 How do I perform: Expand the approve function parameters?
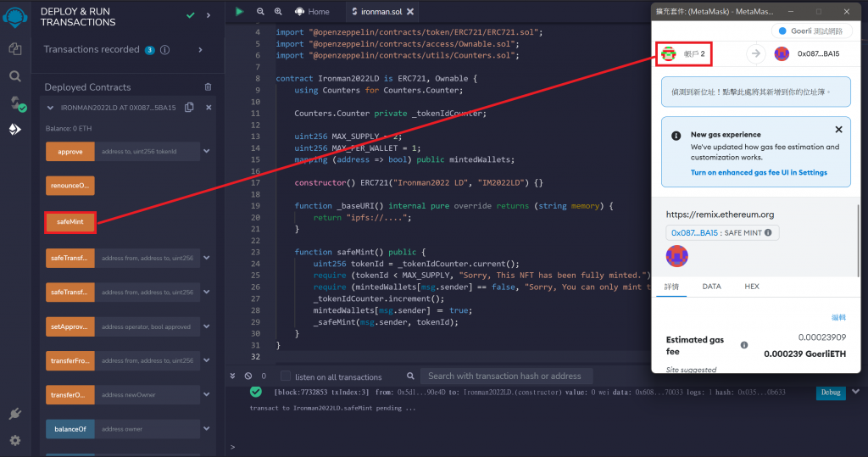[207, 151]
